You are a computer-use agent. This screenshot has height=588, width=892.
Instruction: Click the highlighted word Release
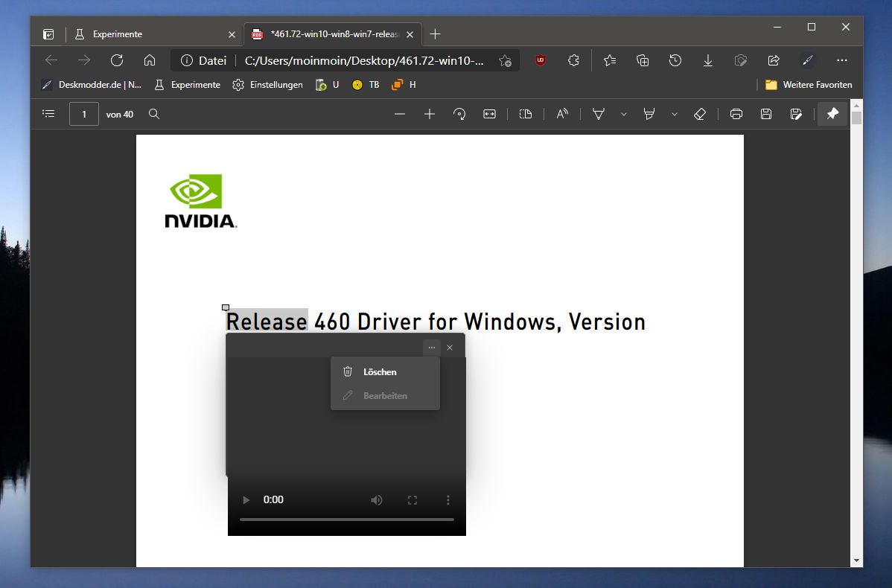(x=267, y=322)
